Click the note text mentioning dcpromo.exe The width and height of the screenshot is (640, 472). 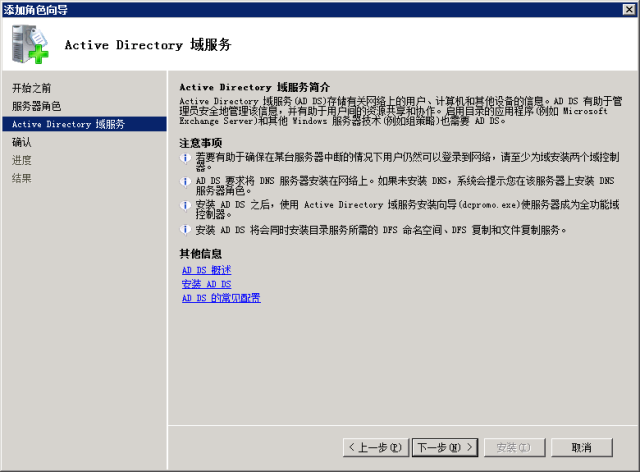[x=407, y=209]
